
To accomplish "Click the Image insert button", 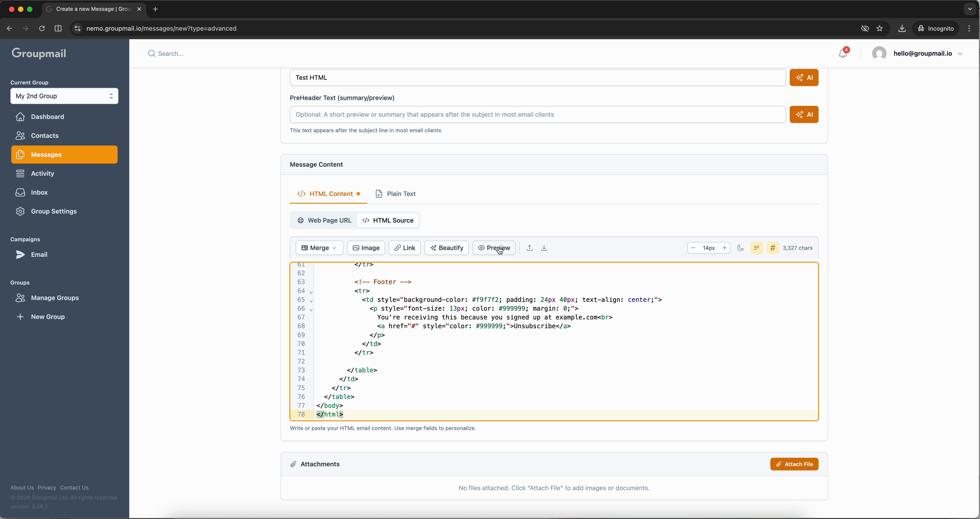I will pos(366,248).
